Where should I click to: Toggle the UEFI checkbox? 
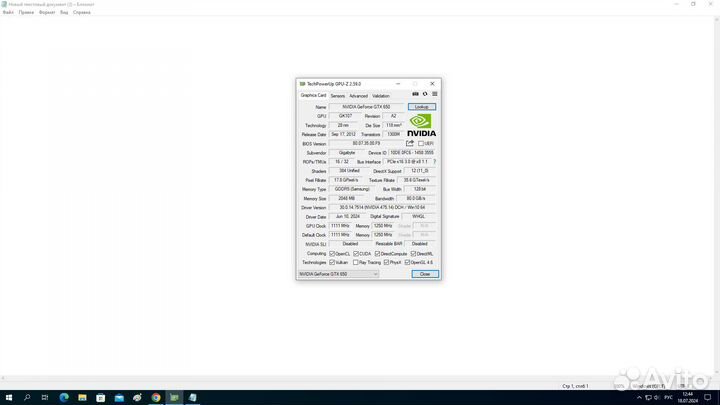pos(421,144)
